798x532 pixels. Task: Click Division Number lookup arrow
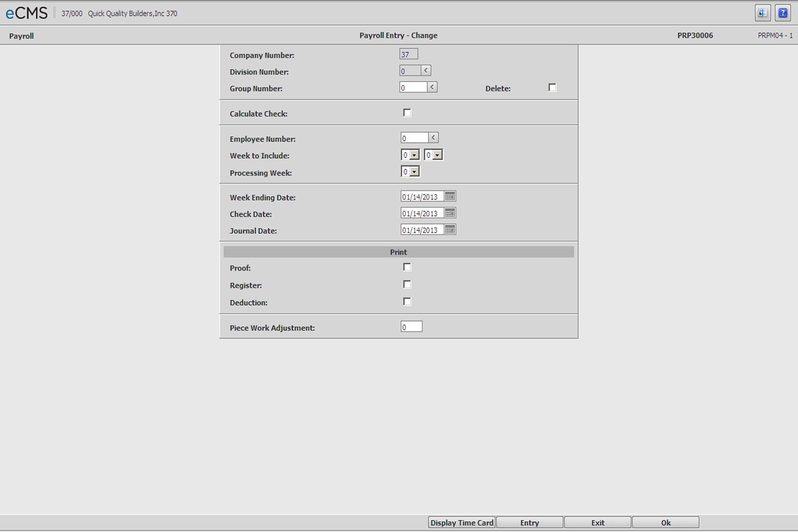(x=426, y=71)
